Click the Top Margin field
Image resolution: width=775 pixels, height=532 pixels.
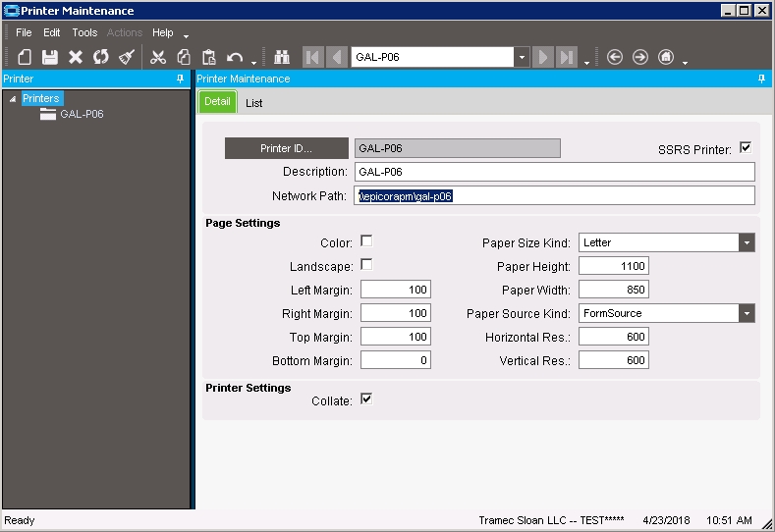point(396,337)
